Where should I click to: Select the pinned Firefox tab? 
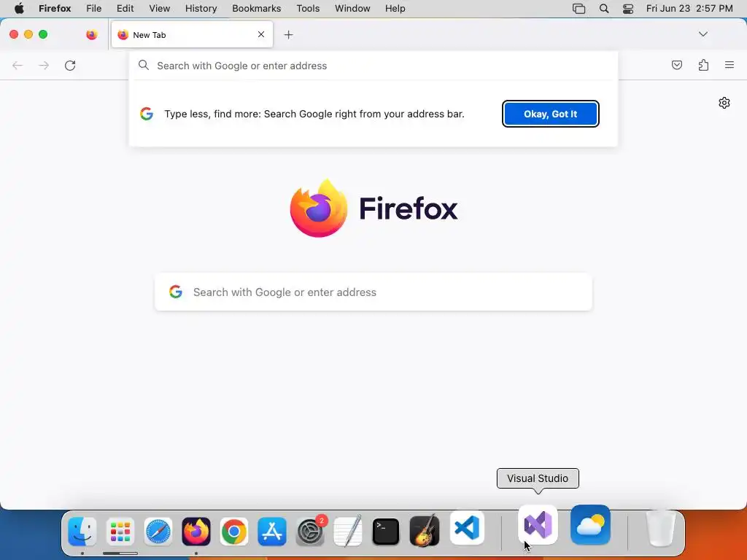91,35
